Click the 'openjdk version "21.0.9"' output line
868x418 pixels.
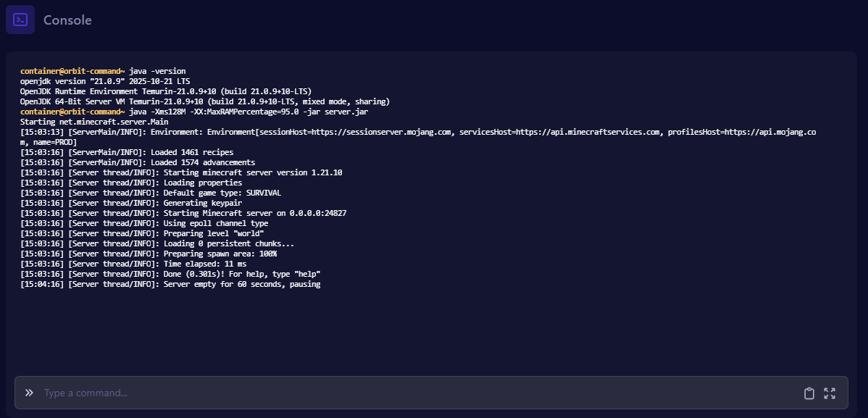(105, 81)
